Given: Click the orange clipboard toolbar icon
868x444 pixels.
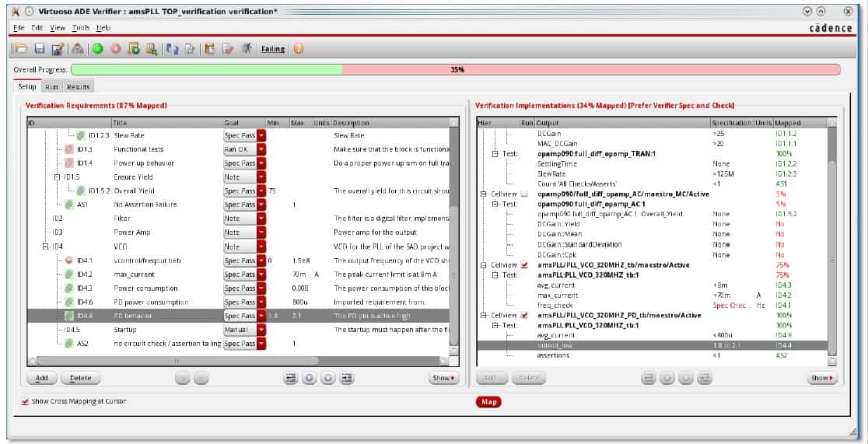Looking at the screenshot, I should pyautogui.click(x=209, y=49).
